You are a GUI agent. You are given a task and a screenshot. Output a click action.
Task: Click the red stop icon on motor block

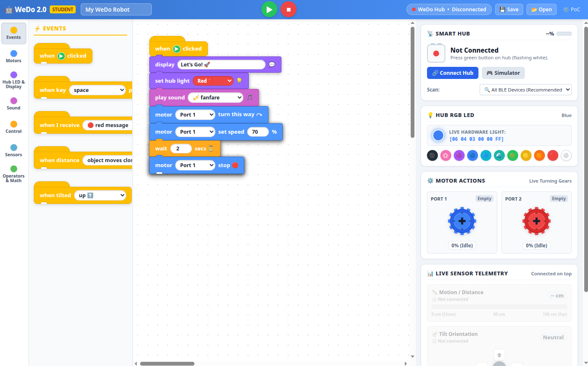pos(235,165)
